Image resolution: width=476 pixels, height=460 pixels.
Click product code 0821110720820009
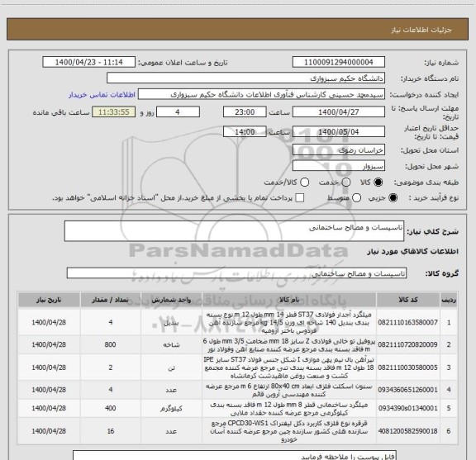point(407,344)
